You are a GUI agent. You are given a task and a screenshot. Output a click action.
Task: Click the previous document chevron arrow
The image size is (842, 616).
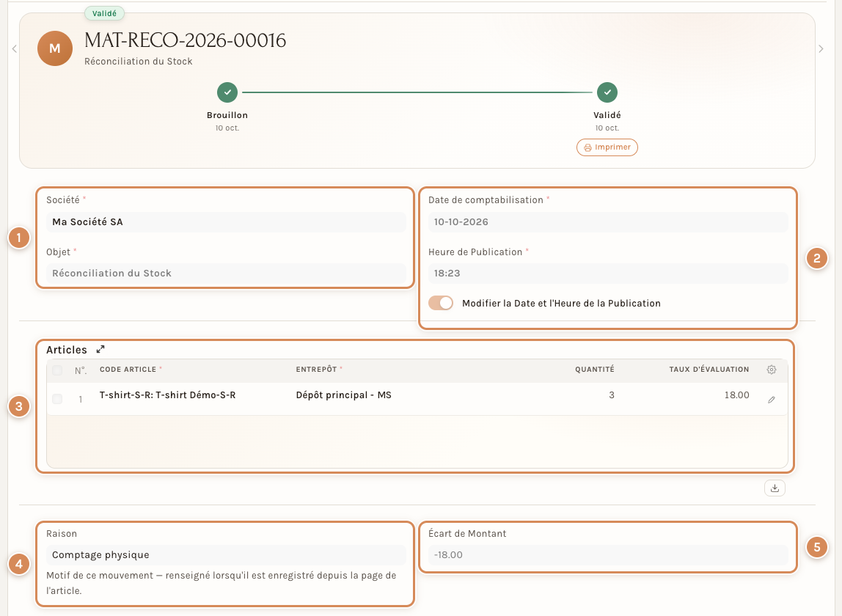(x=15, y=49)
